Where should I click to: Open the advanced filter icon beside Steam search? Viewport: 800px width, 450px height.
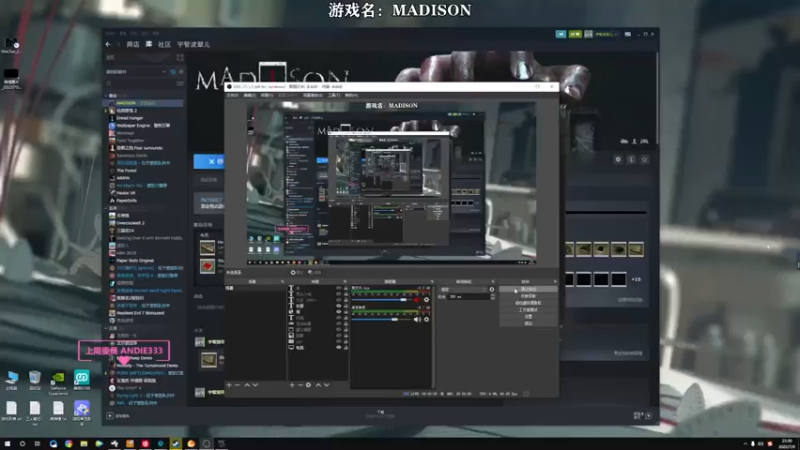pos(180,83)
